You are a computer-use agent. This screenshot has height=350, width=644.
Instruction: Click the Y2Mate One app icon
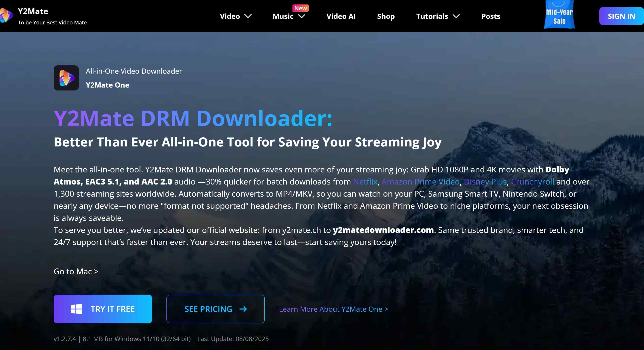point(66,78)
